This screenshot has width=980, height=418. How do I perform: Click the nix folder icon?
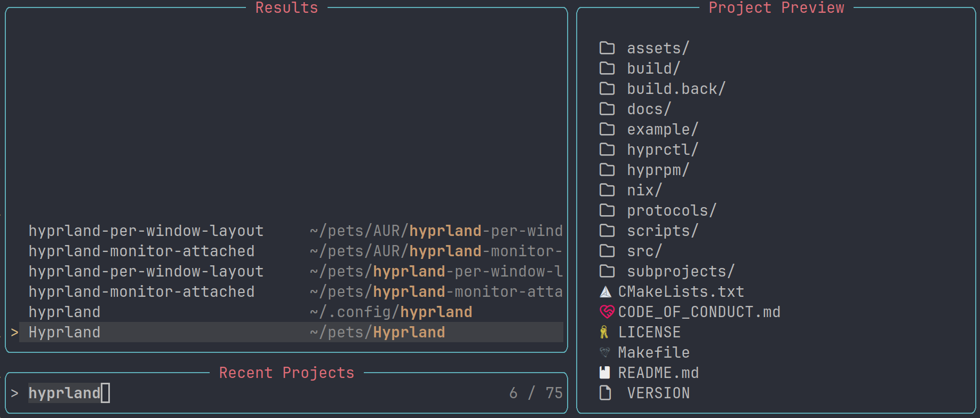click(607, 190)
